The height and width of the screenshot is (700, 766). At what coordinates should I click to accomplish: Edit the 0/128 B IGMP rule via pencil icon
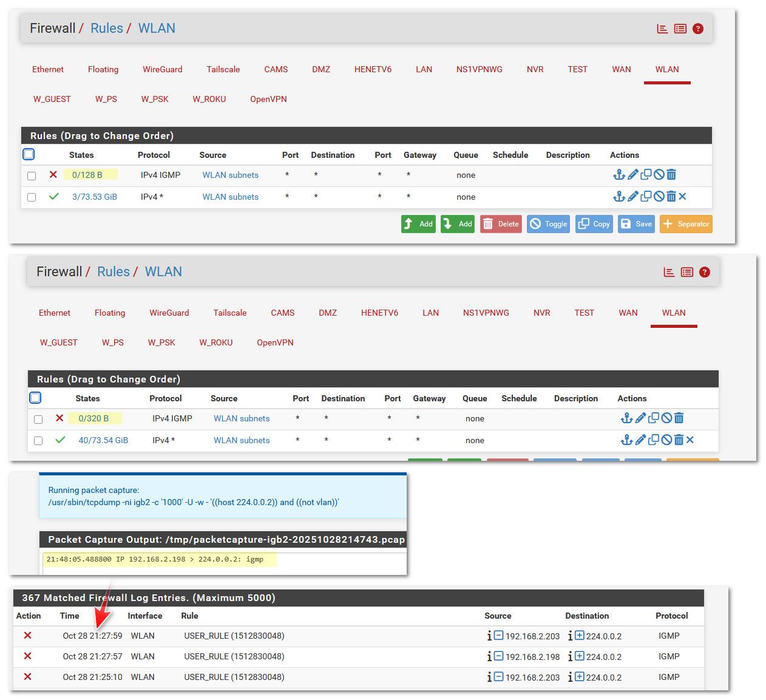point(632,175)
